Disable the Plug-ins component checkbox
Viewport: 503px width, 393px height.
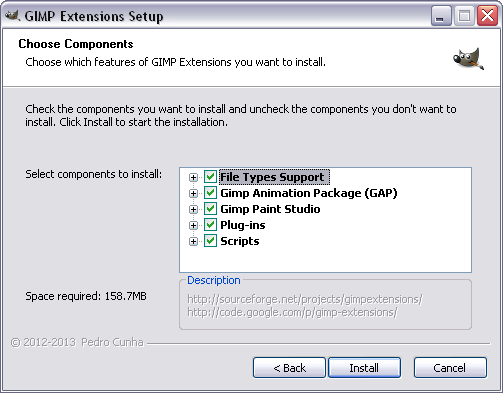point(210,225)
